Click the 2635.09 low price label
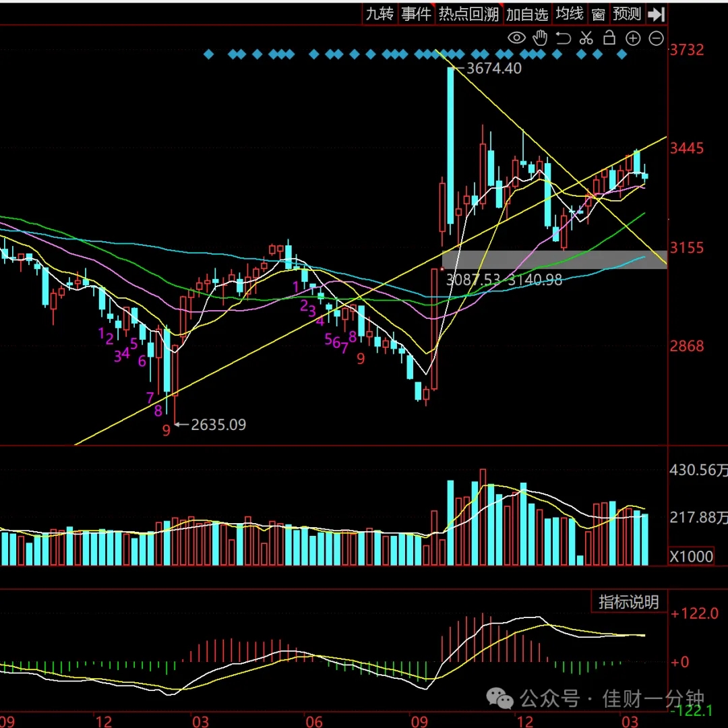The height and width of the screenshot is (728, 728). click(x=218, y=425)
